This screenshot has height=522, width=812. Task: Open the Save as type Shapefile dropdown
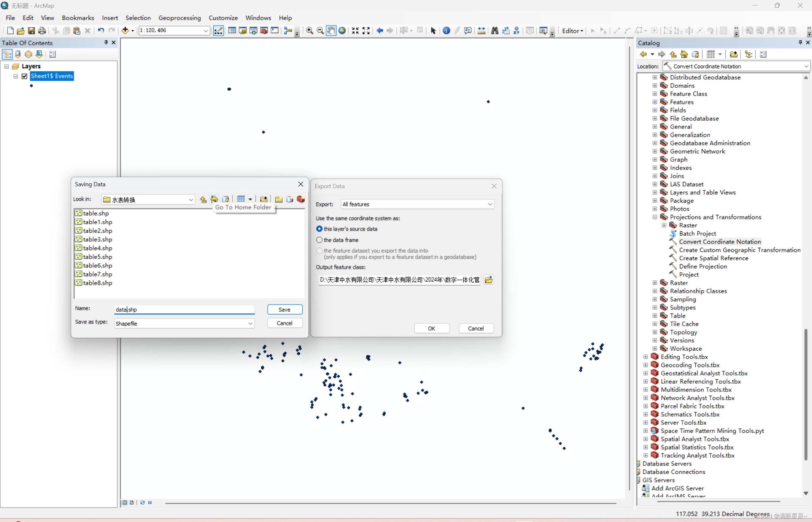tap(250, 324)
